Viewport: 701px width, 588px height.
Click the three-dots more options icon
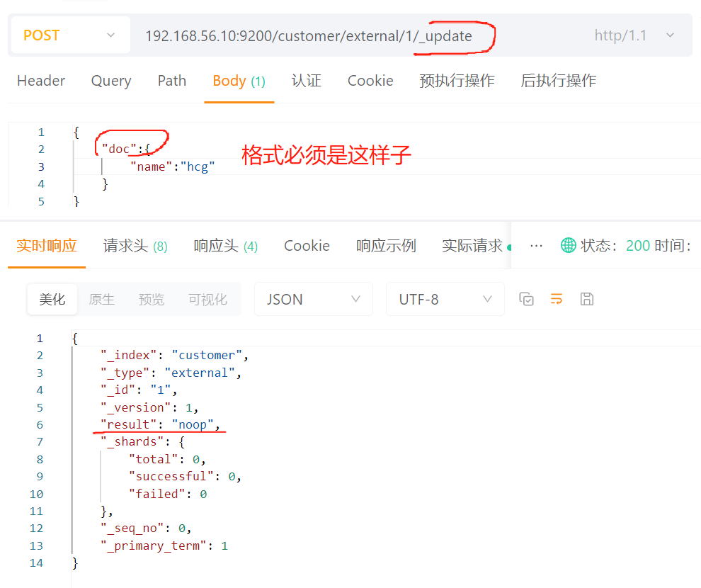[x=536, y=246]
